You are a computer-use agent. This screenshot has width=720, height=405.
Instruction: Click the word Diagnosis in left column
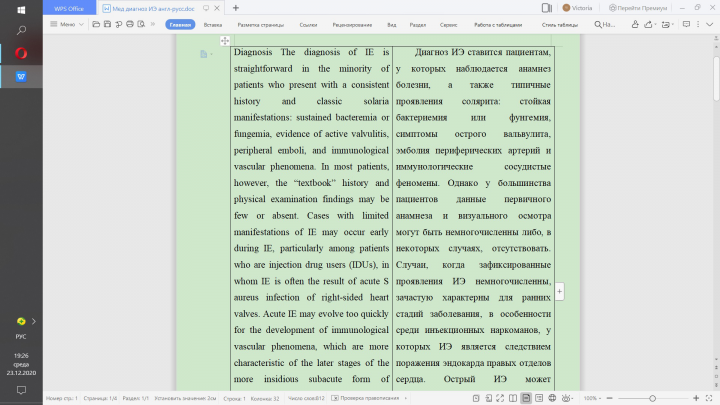(x=253, y=52)
